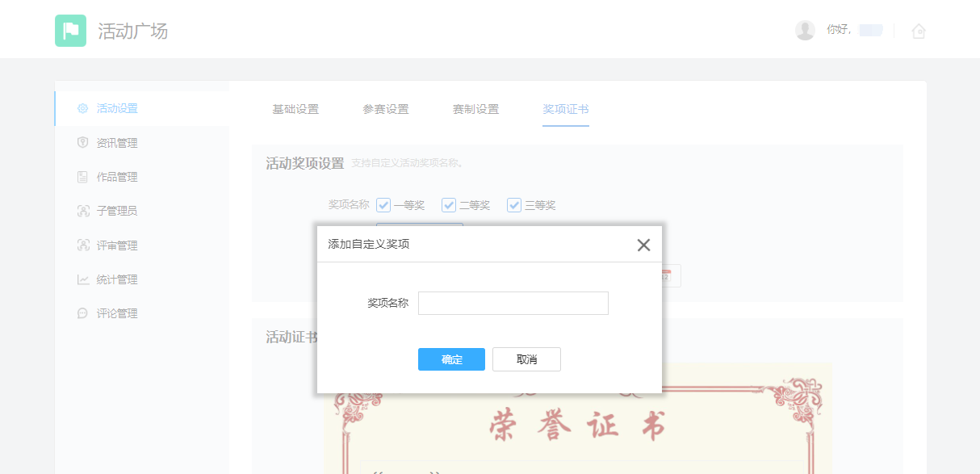Image resolution: width=980 pixels, height=474 pixels.
Task: Click the gear icon beside 活动设置
Action: [82, 108]
